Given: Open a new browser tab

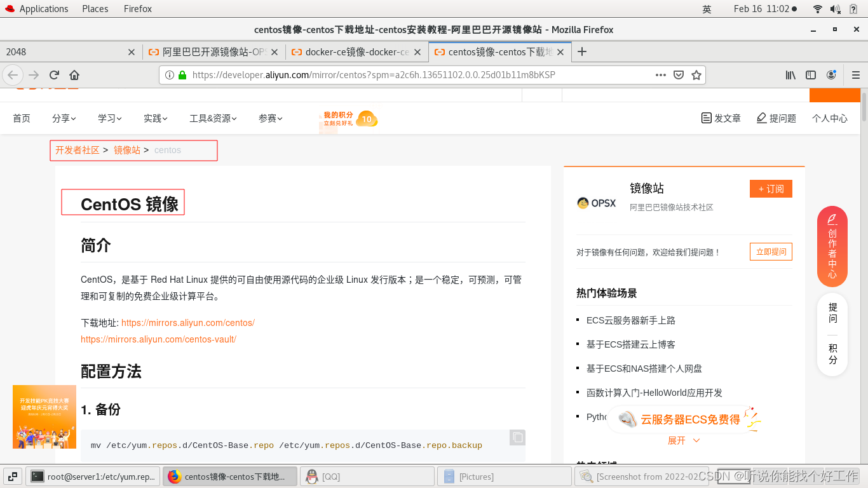Looking at the screenshot, I should coord(582,51).
